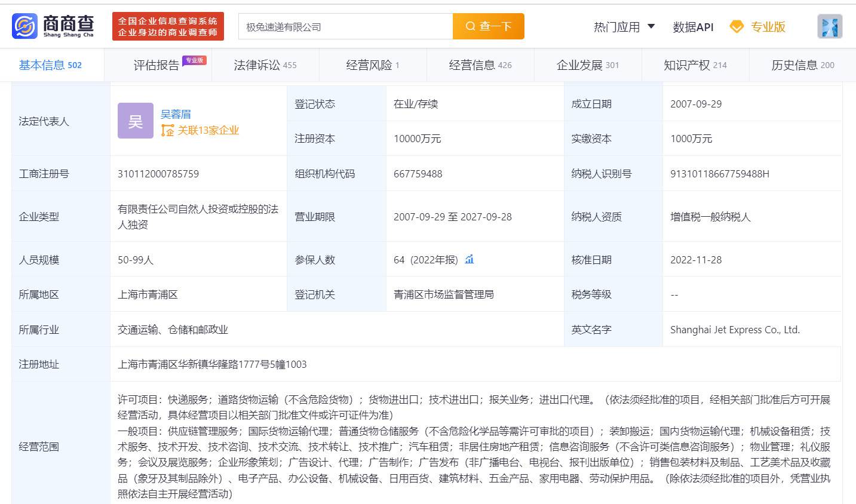Expand the 热门应用 dropdown

coord(624,27)
